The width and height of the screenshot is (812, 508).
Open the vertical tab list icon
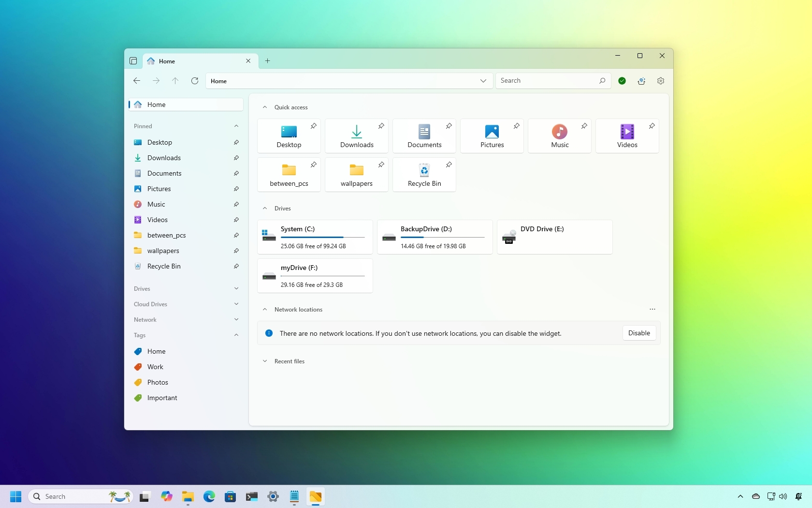click(133, 61)
